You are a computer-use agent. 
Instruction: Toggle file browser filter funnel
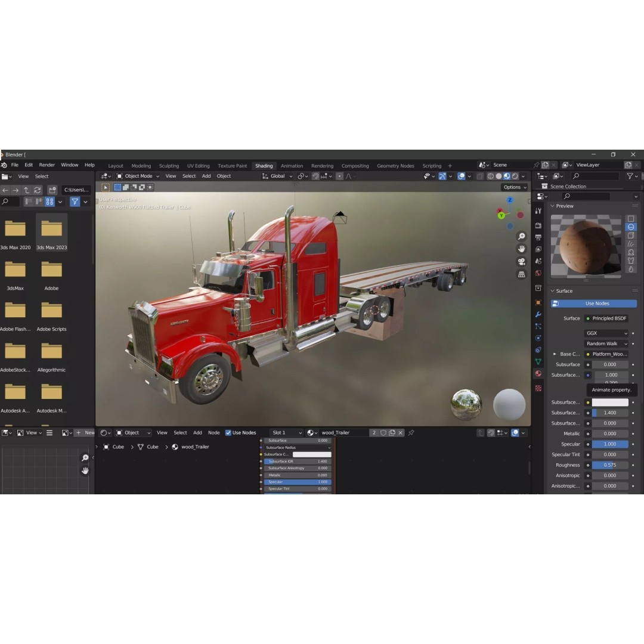[x=75, y=202]
